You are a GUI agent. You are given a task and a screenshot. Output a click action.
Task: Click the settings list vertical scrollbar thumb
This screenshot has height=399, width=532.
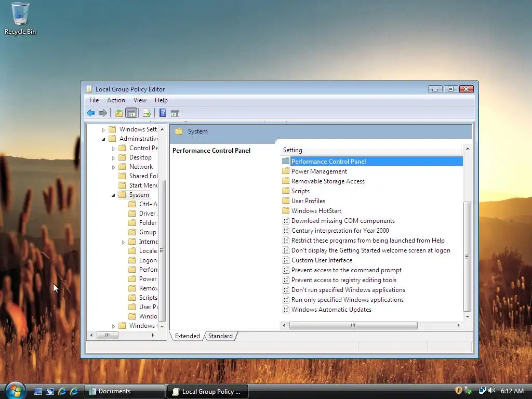tap(467, 257)
